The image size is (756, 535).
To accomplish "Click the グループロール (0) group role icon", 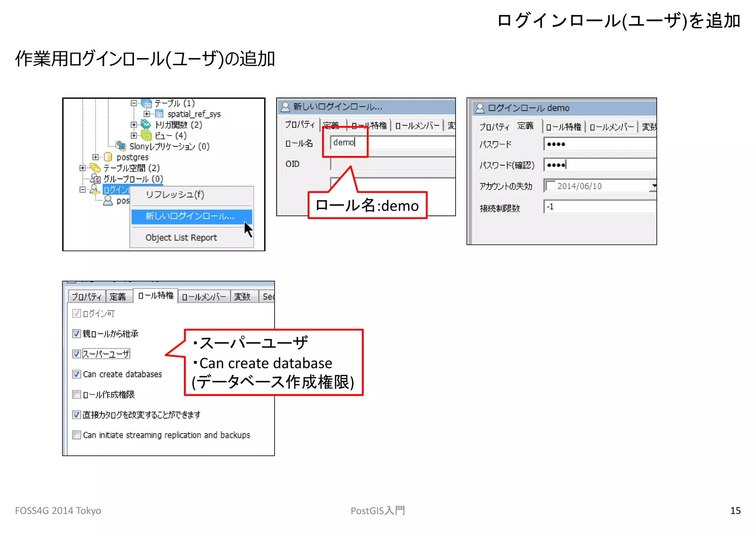I will point(95,179).
